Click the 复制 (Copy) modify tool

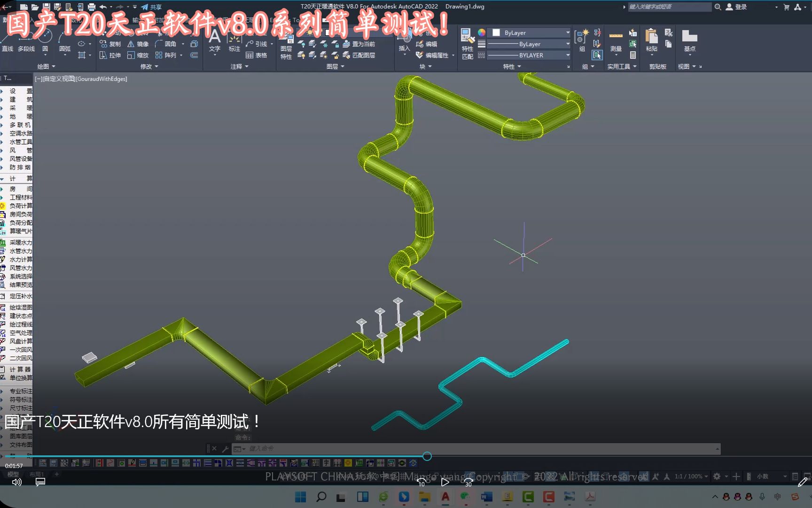110,44
